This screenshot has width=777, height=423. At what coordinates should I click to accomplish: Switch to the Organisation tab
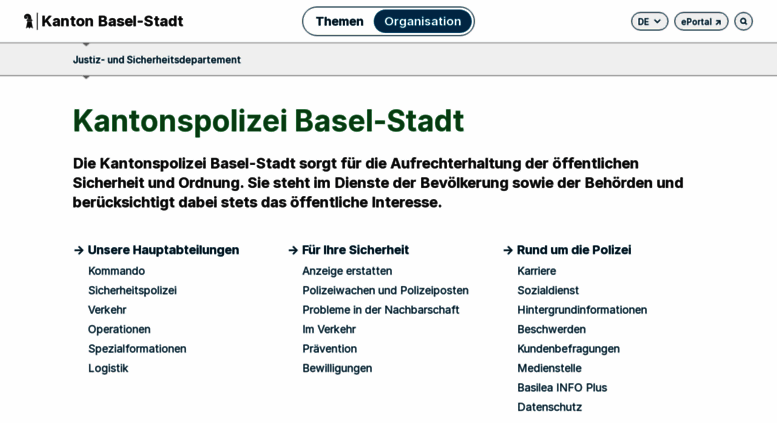423,21
